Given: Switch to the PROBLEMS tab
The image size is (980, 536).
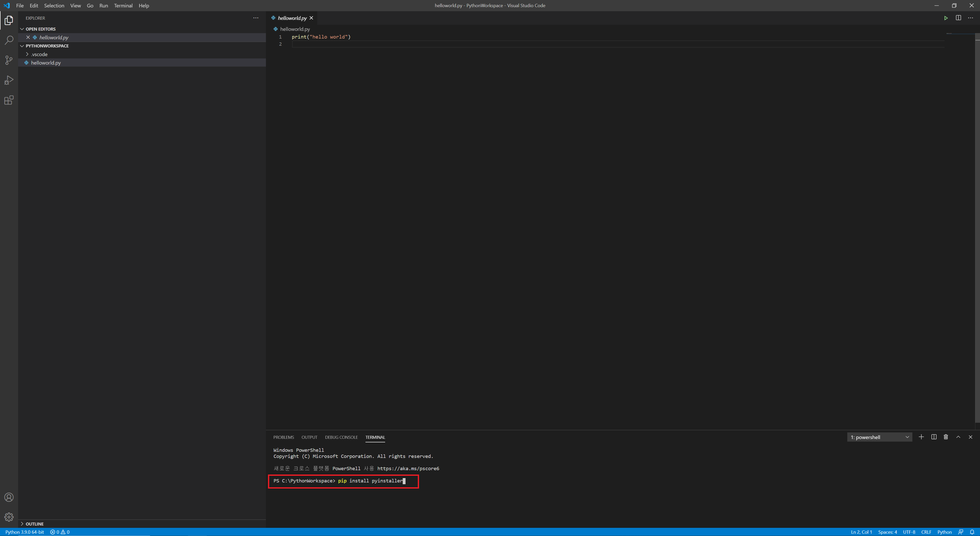Looking at the screenshot, I should point(284,437).
